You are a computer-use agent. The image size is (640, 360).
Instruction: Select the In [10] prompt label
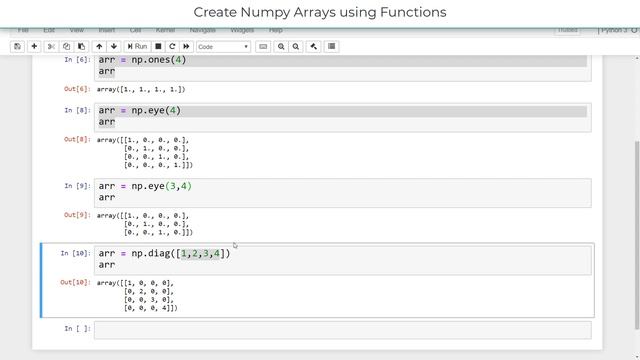76,253
